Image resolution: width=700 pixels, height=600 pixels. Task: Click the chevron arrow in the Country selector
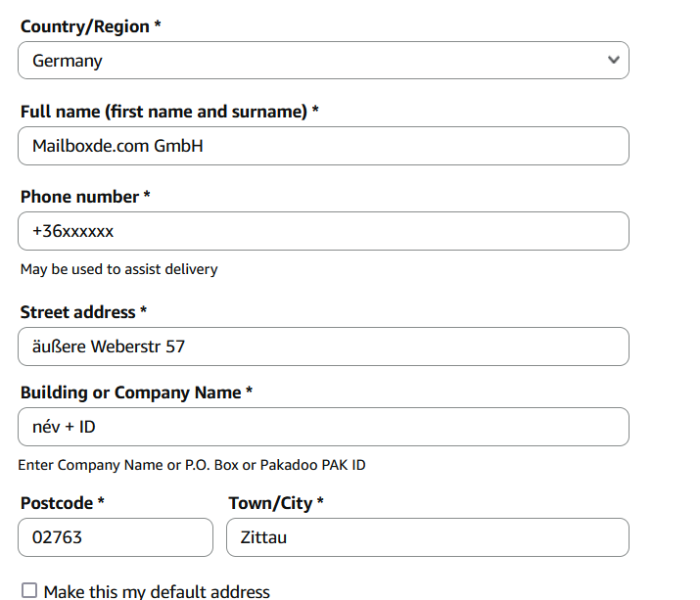pyautogui.click(x=614, y=60)
